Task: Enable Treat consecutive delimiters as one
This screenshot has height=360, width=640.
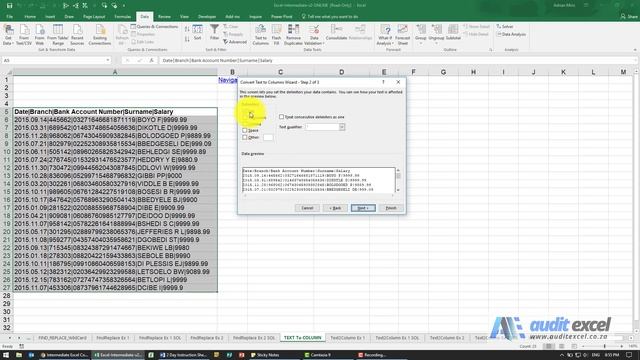Action: 281,117
